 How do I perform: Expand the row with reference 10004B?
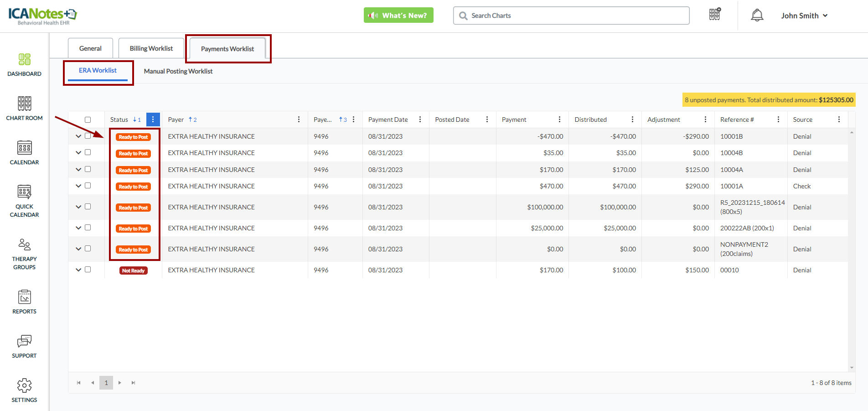[x=78, y=153]
